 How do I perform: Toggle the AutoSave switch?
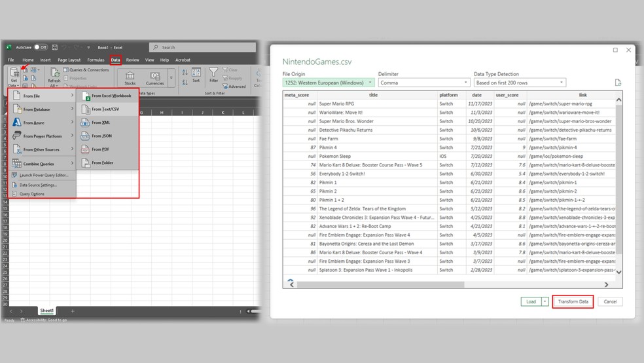tap(41, 47)
